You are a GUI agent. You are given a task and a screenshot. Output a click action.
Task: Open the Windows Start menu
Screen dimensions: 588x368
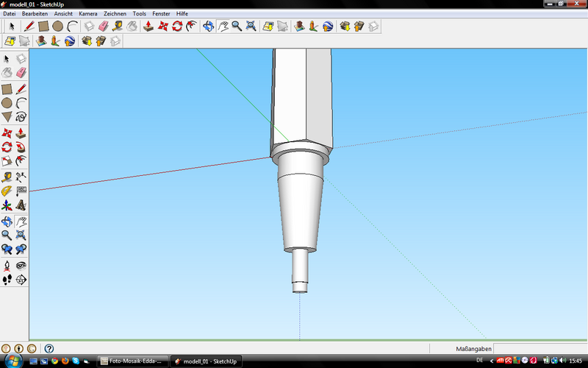[x=10, y=361]
